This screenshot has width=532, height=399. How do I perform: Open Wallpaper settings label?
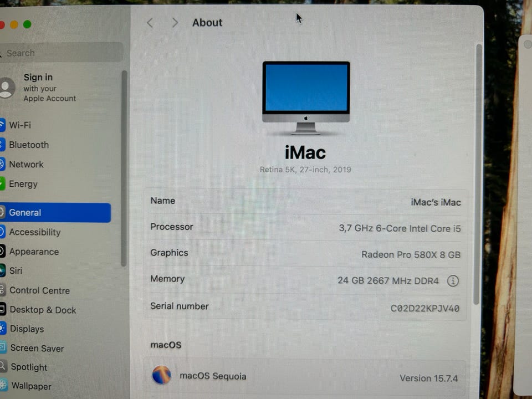point(31,386)
